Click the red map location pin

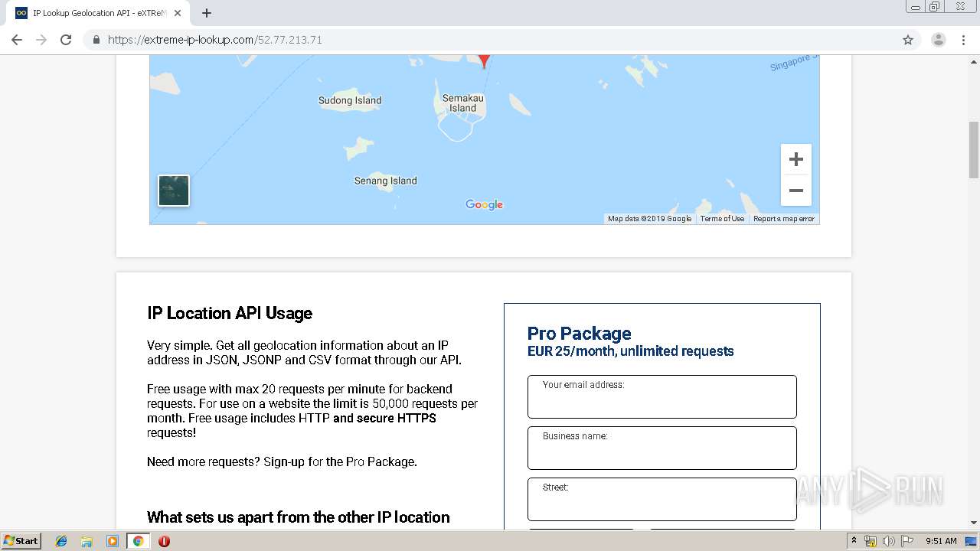coord(484,61)
